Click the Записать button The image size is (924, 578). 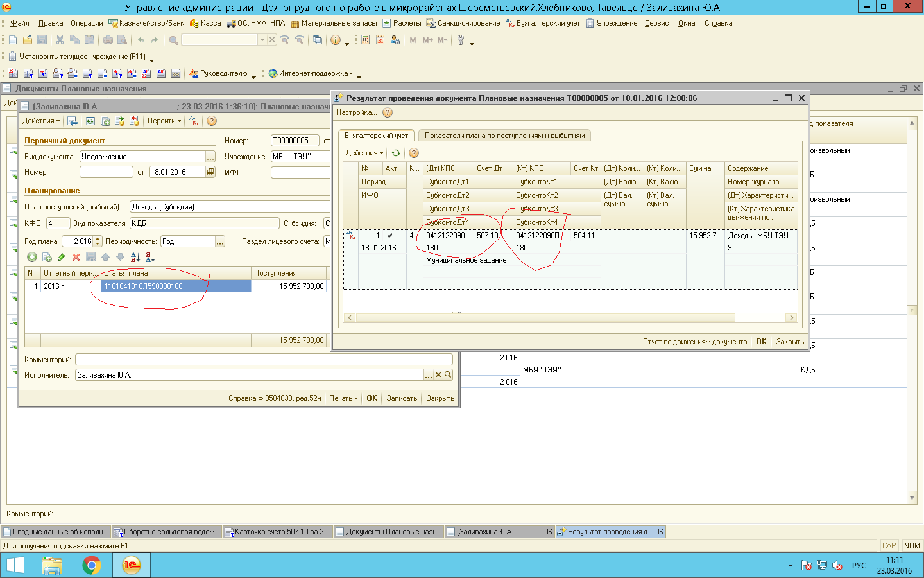coord(402,398)
